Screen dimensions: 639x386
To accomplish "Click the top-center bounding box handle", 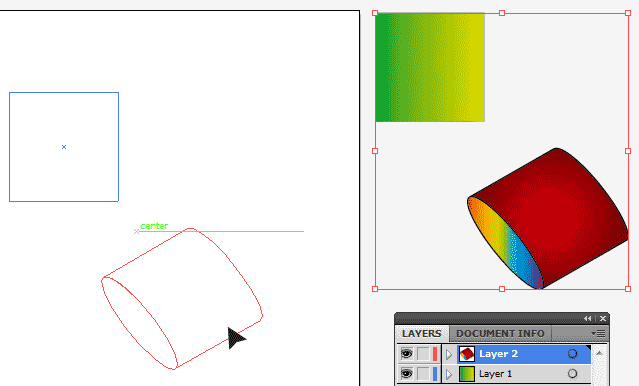I will click(502, 13).
